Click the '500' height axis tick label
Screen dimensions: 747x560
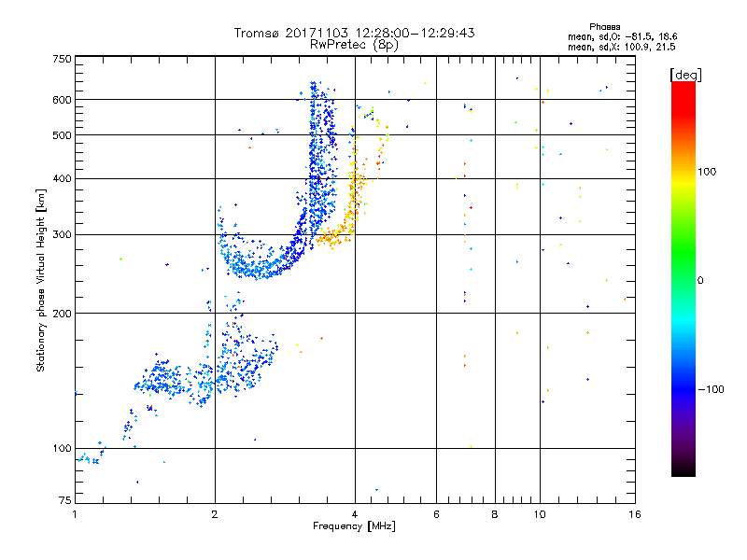62,135
